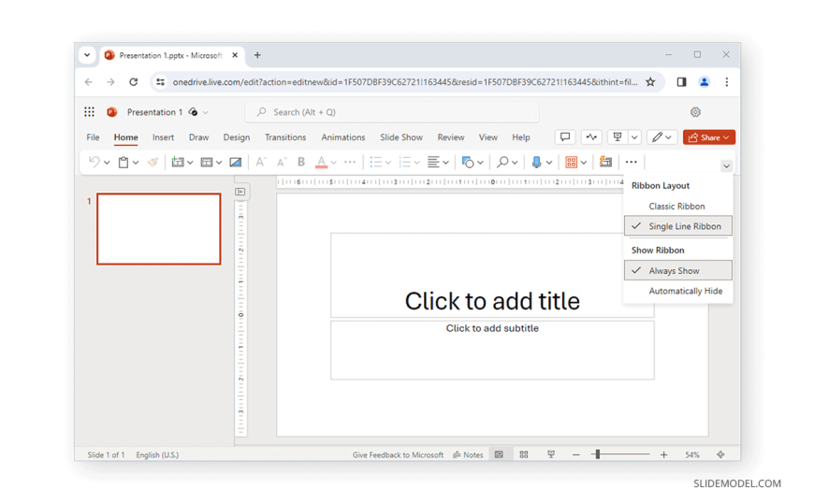814x504 pixels.
Task: Expand Paste options dropdown arrow
Action: [136, 163]
